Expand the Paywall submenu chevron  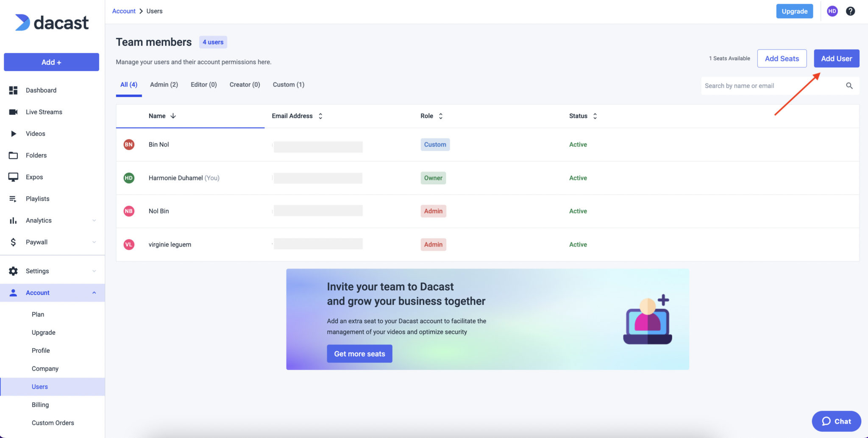tap(94, 242)
